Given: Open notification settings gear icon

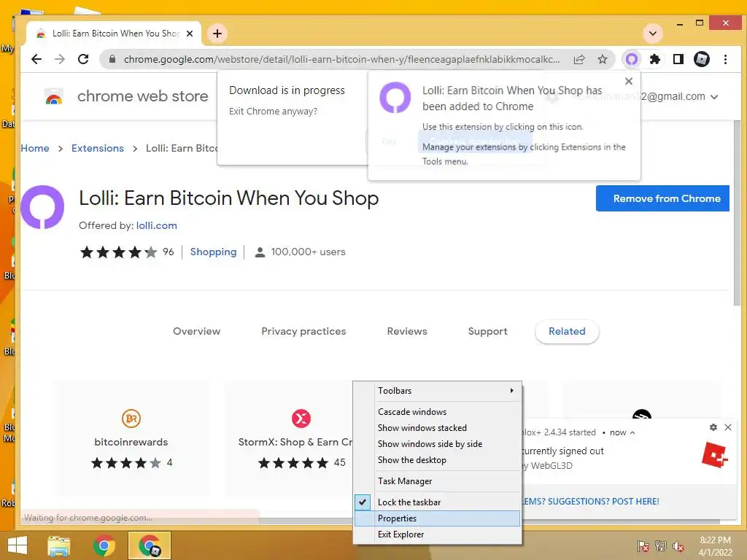Looking at the screenshot, I should pyautogui.click(x=713, y=427).
